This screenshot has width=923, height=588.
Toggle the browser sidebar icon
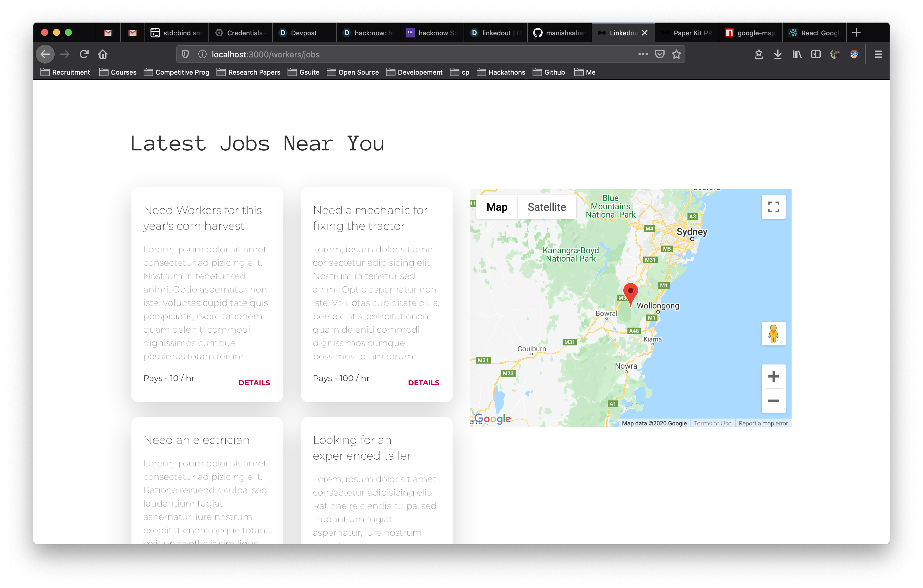816,54
